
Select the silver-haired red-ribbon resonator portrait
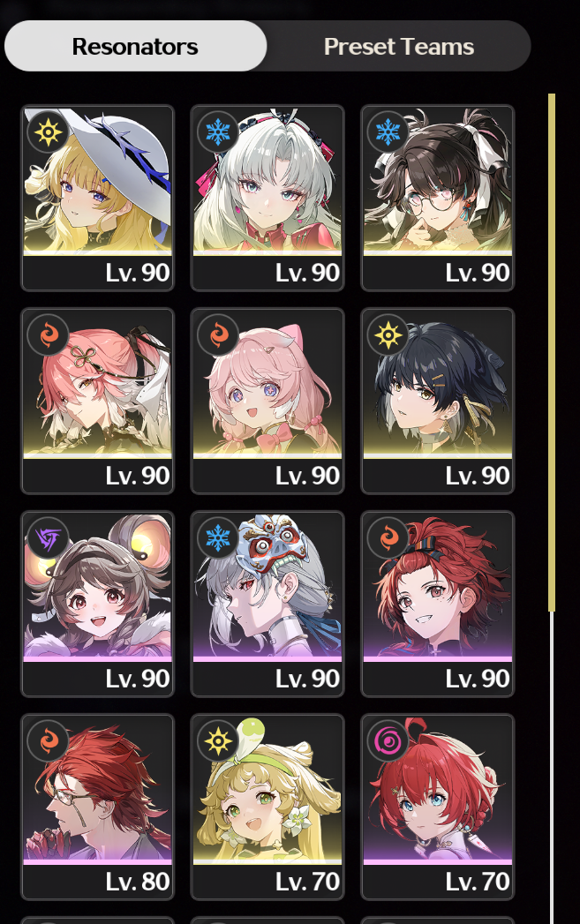tap(267, 198)
